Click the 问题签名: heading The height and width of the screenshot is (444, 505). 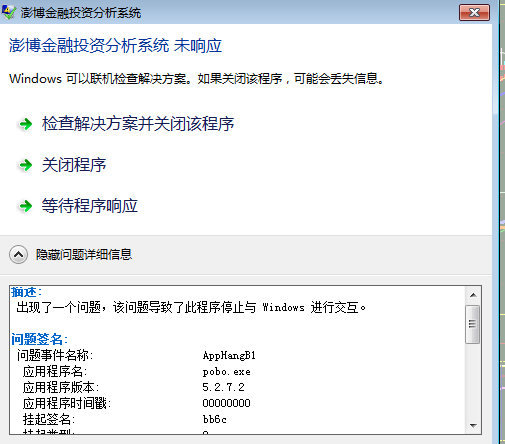39,339
